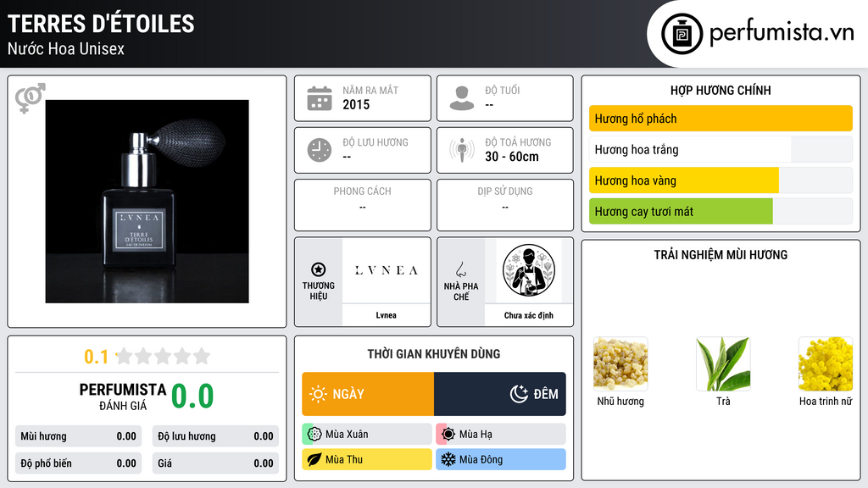868x488 pixels.
Task: Click the 2015 release year value
Action: click(x=356, y=104)
